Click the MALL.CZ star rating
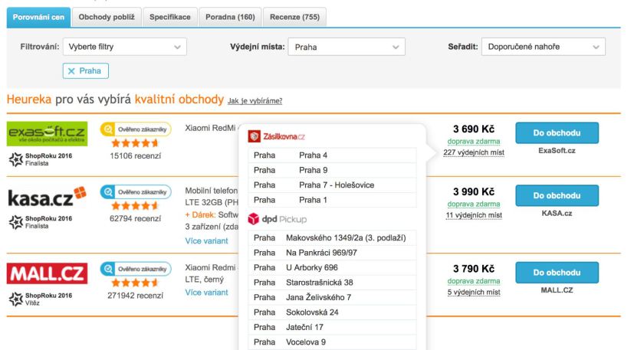 click(x=135, y=283)
